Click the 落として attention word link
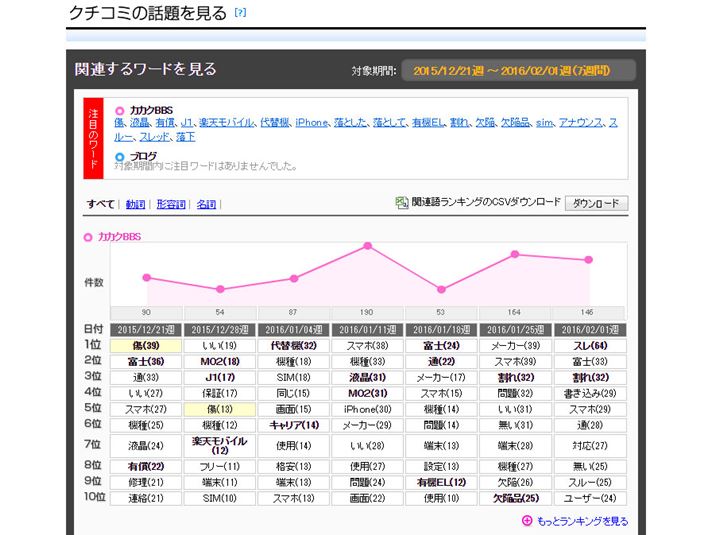 (389, 122)
